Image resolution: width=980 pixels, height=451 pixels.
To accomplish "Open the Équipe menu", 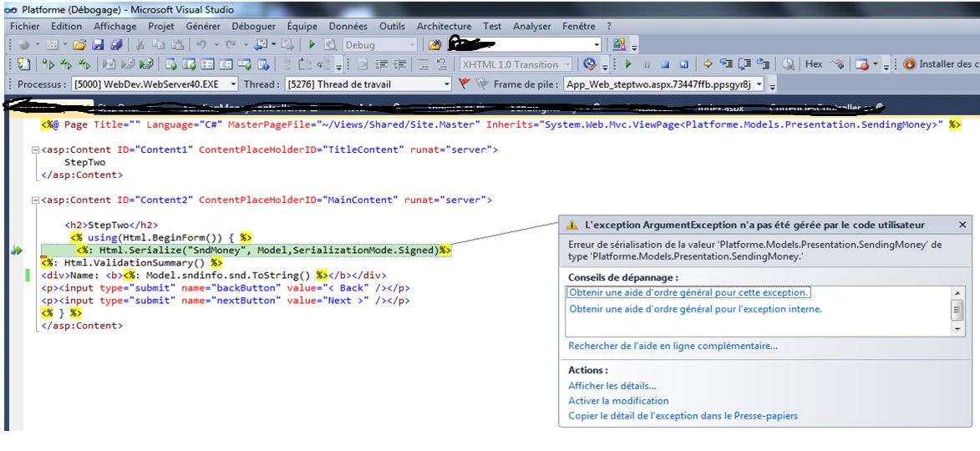I will [302, 26].
